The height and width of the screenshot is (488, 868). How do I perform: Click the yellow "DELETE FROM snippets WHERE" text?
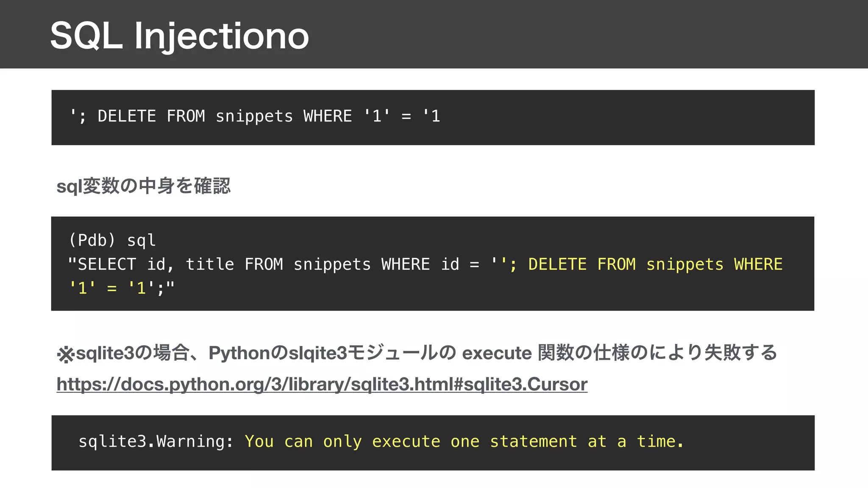point(655,264)
